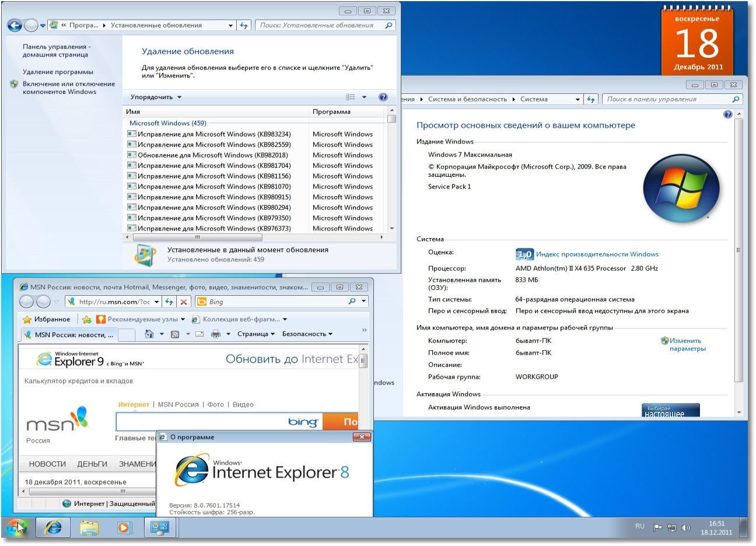Click Обновить до Internet Explorer banner link

point(292,359)
